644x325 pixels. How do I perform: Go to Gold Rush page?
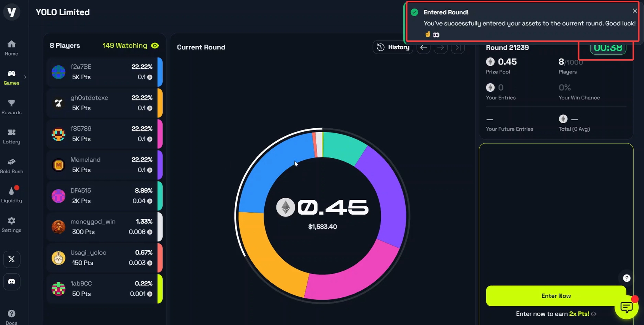(x=12, y=165)
